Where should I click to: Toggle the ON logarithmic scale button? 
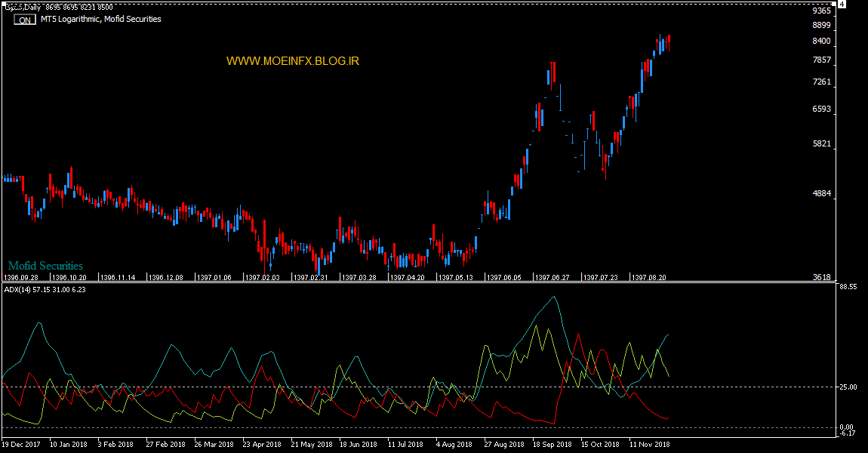25,20
